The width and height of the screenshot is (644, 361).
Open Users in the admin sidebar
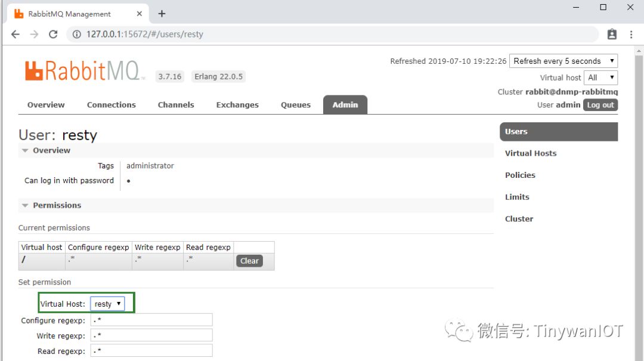pos(559,132)
